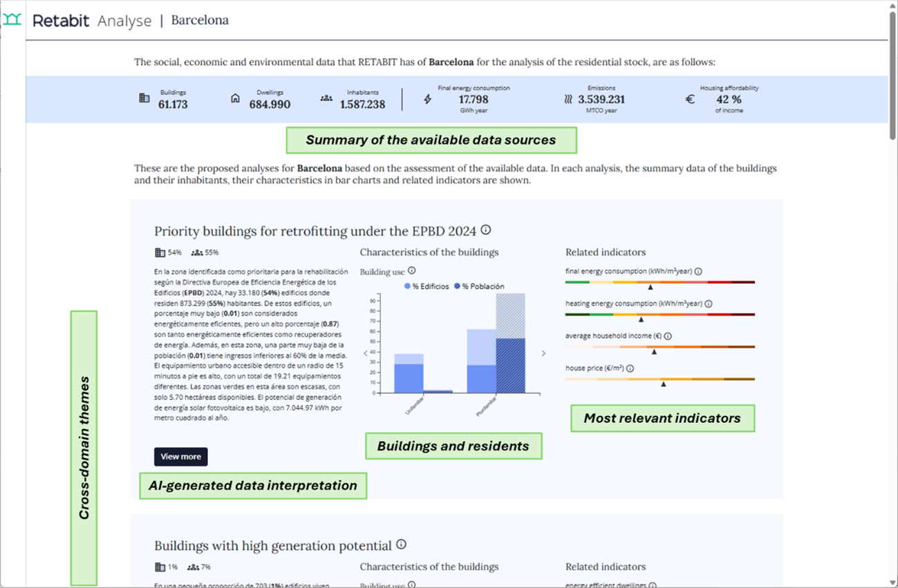Click the View more button
898x588 pixels.
tap(180, 457)
